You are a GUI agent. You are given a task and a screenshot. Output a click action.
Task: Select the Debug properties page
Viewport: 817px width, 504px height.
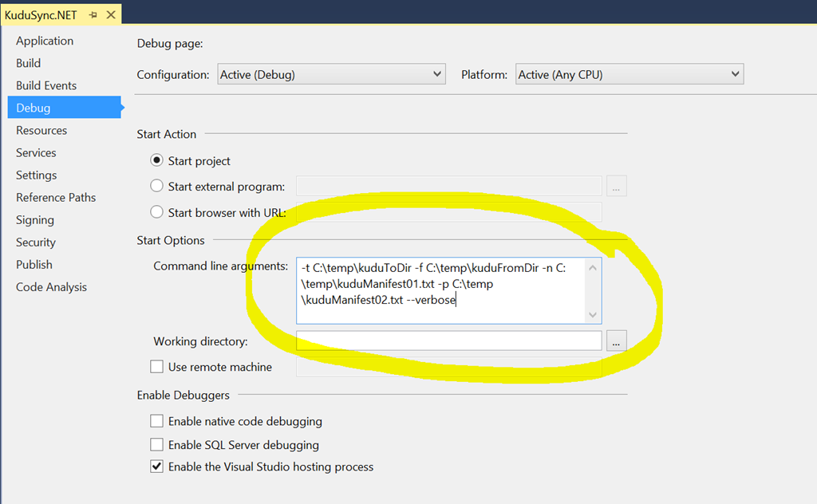pyautogui.click(x=65, y=107)
